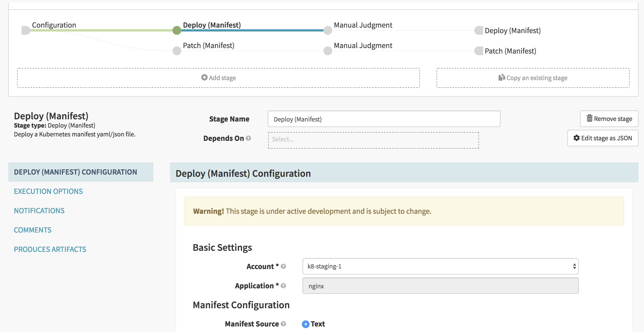Go to Produces Artifacts section
Image resolution: width=644 pixels, height=332 pixels.
[x=50, y=249]
